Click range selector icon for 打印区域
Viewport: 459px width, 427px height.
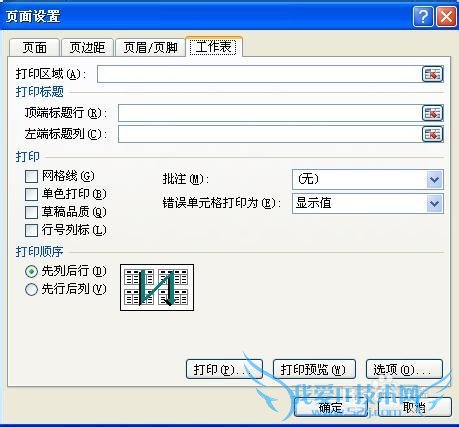(432, 74)
